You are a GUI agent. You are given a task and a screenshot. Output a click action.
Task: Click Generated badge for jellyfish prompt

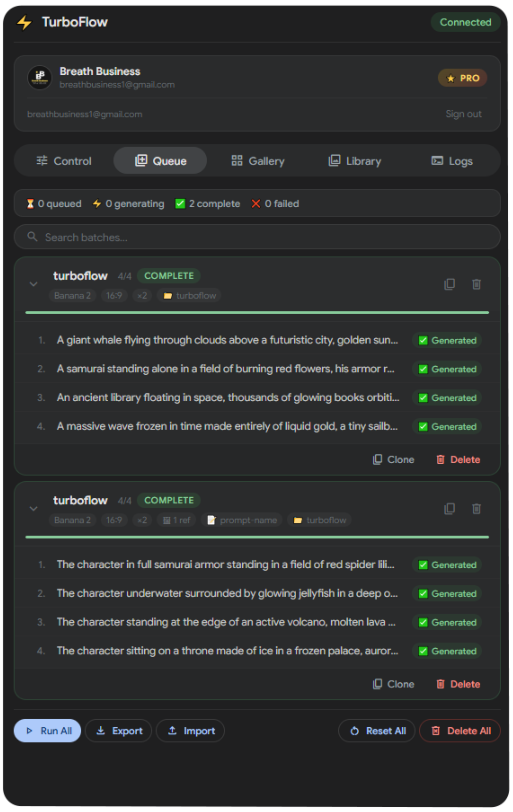coord(447,594)
